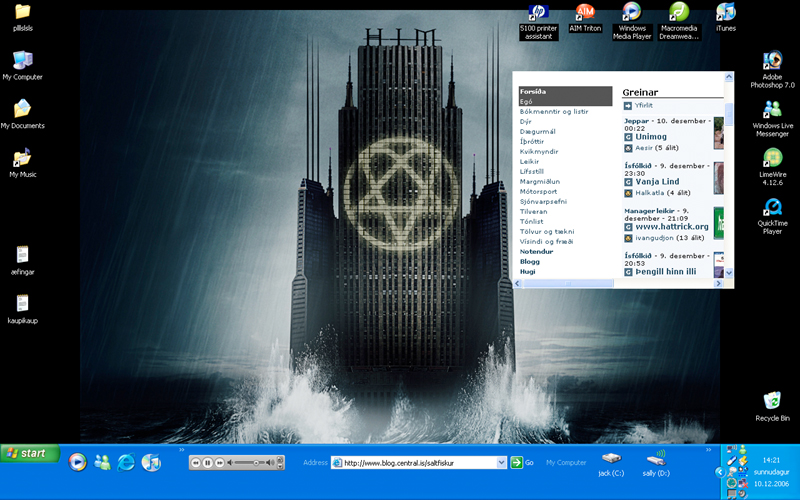Launch Internet Explorer from quick launch
The image size is (800, 500).
pos(126,462)
